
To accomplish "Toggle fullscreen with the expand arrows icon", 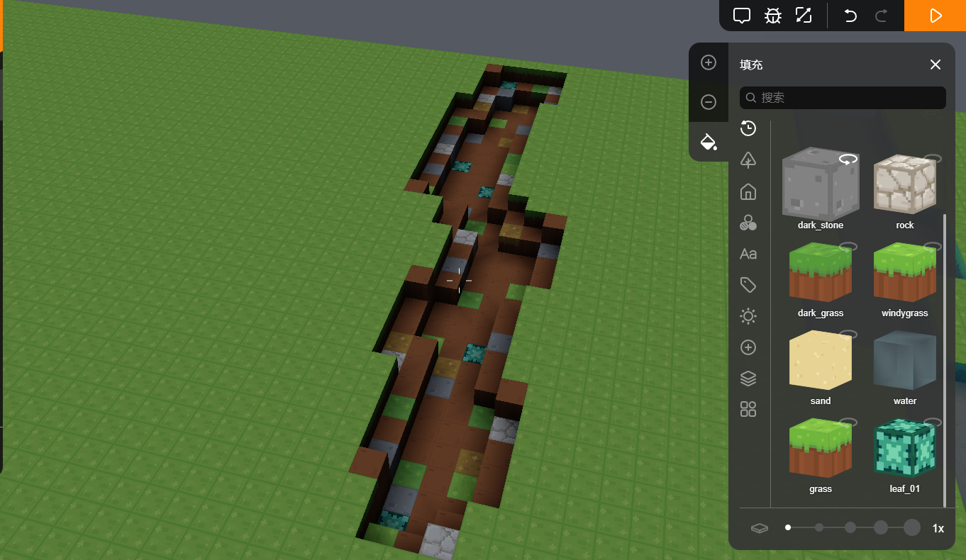I will click(804, 16).
